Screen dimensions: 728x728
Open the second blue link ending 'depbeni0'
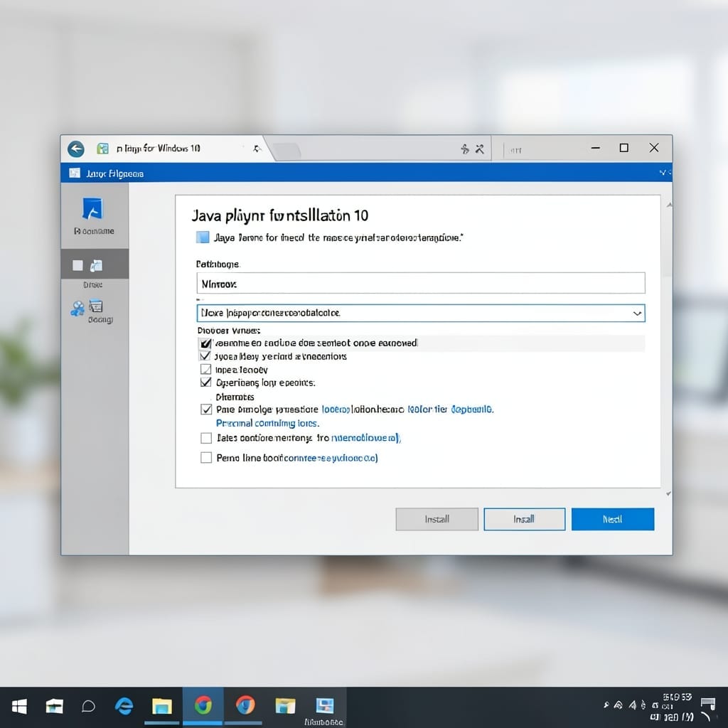[450, 409]
